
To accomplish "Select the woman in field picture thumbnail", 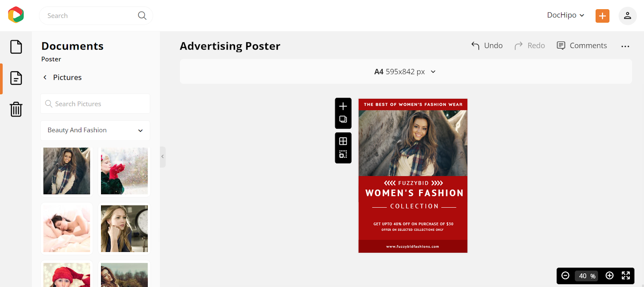I will (124, 275).
